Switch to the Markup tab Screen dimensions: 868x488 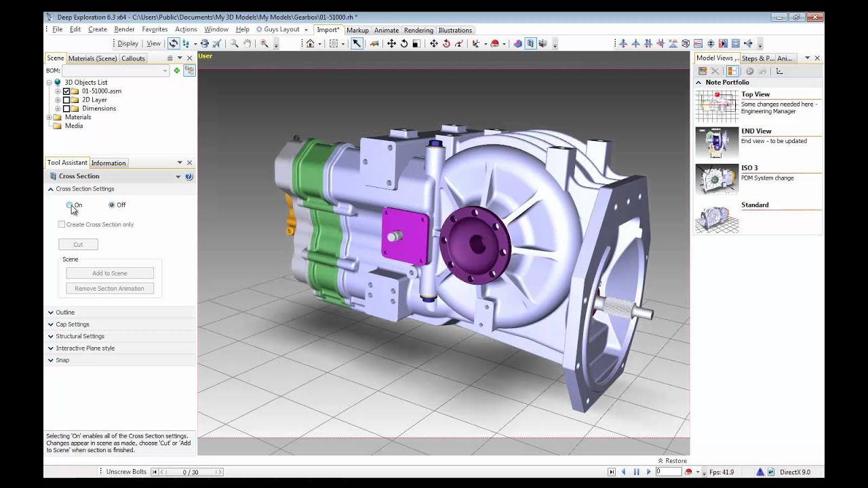point(357,30)
